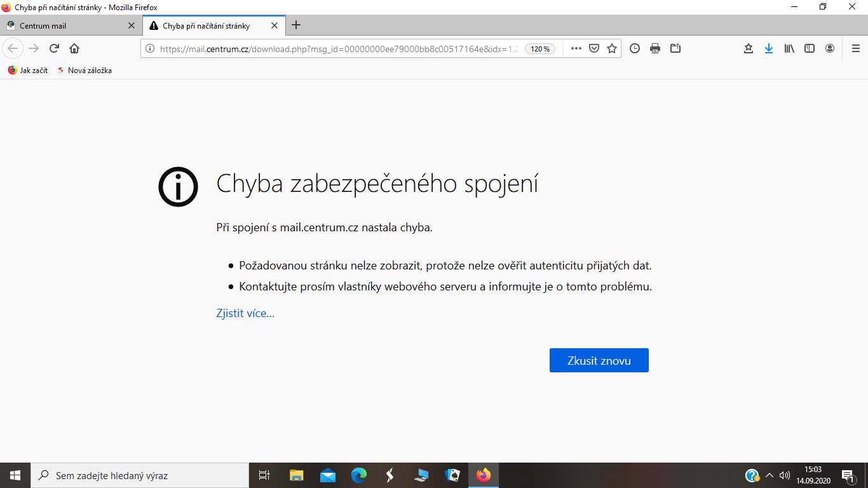The width and height of the screenshot is (868, 488).
Task: Switch to the Centrum mail tab
Action: click(71, 26)
